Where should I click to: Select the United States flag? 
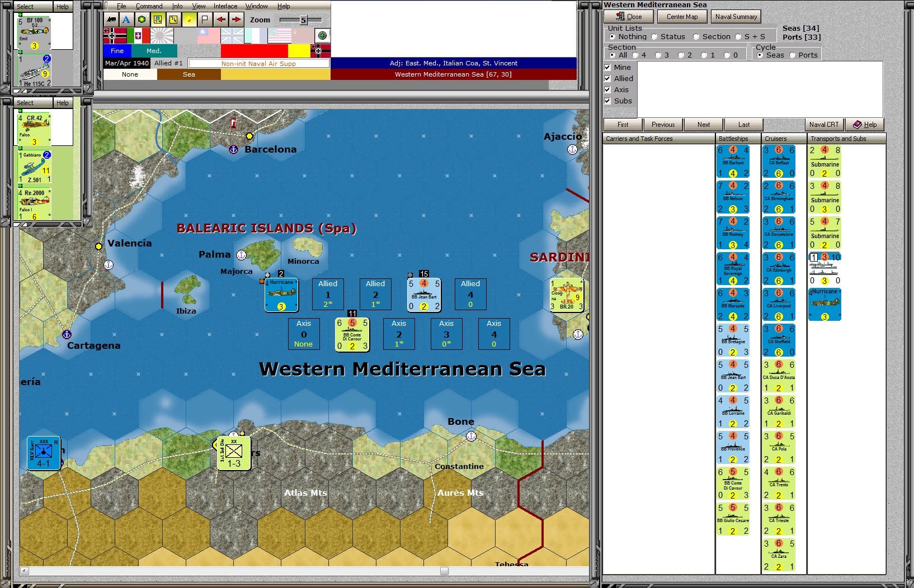coord(279,36)
